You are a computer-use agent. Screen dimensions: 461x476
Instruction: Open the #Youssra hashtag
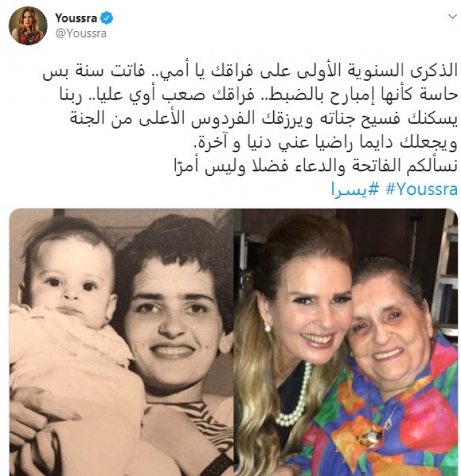point(421,189)
